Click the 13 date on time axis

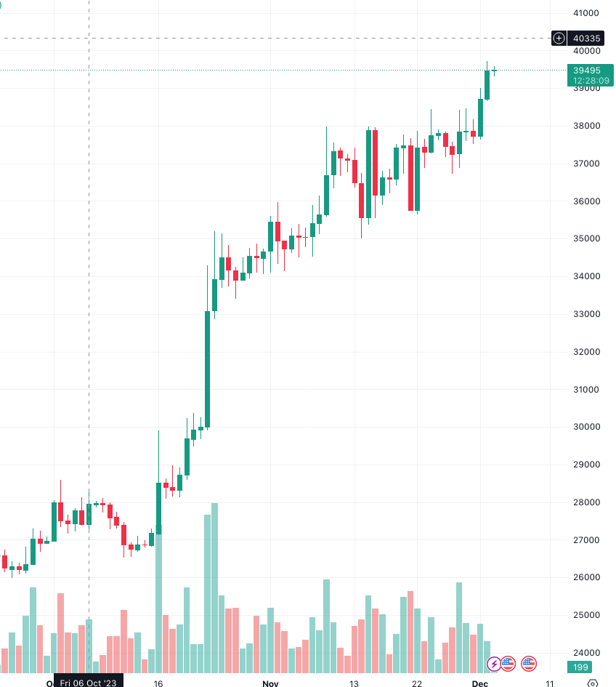click(x=354, y=683)
